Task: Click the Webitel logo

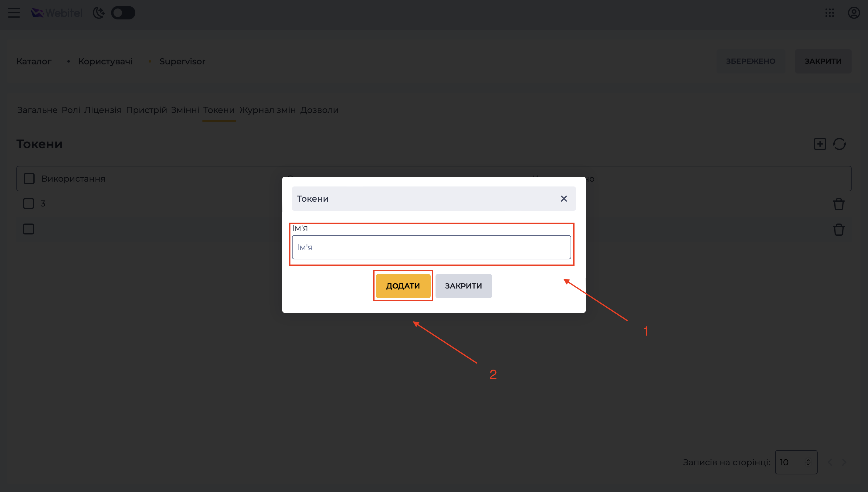Action: click(x=56, y=13)
